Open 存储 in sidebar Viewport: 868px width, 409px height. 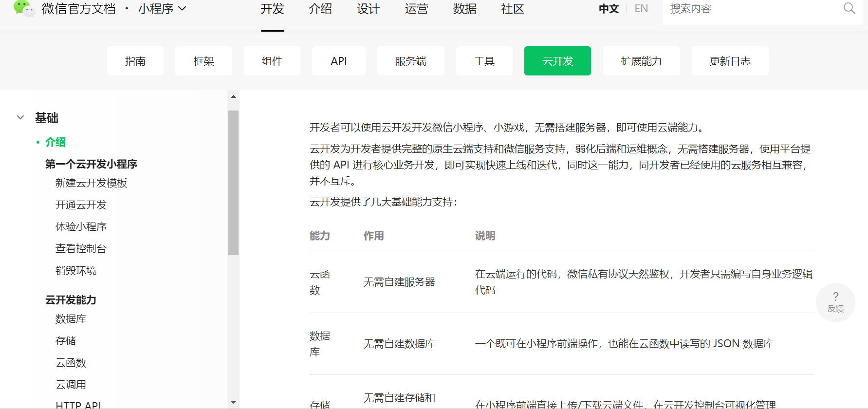[x=66, y=341]
